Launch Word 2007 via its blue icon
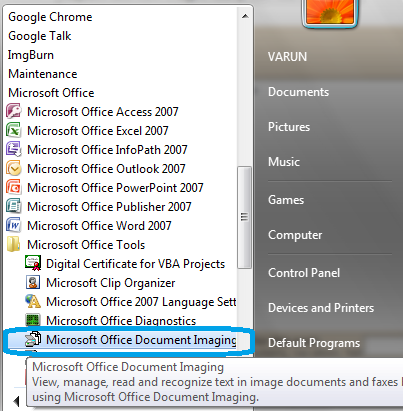Viewport: 403px width, 411px height. tap(13, 225)
